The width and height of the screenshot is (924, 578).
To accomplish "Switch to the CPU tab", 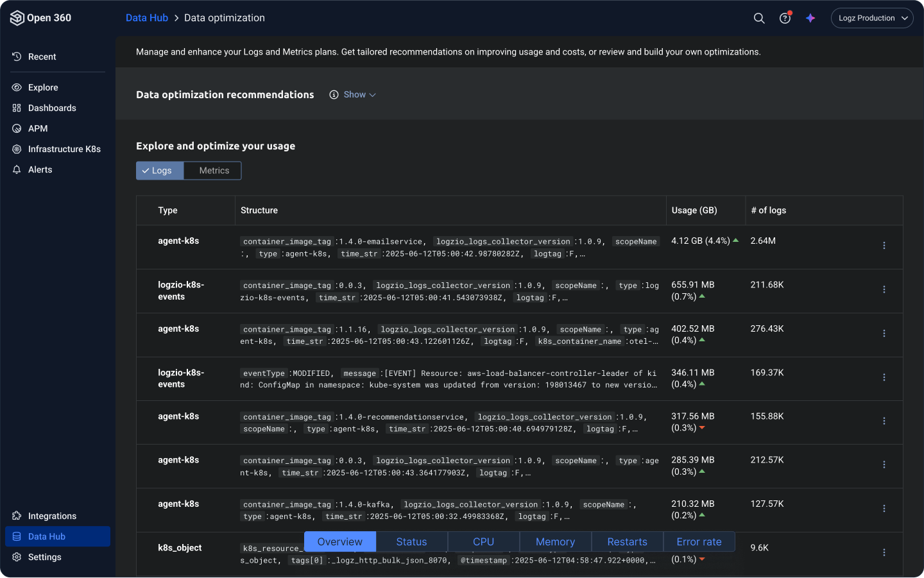I will (x=484, y=541).
